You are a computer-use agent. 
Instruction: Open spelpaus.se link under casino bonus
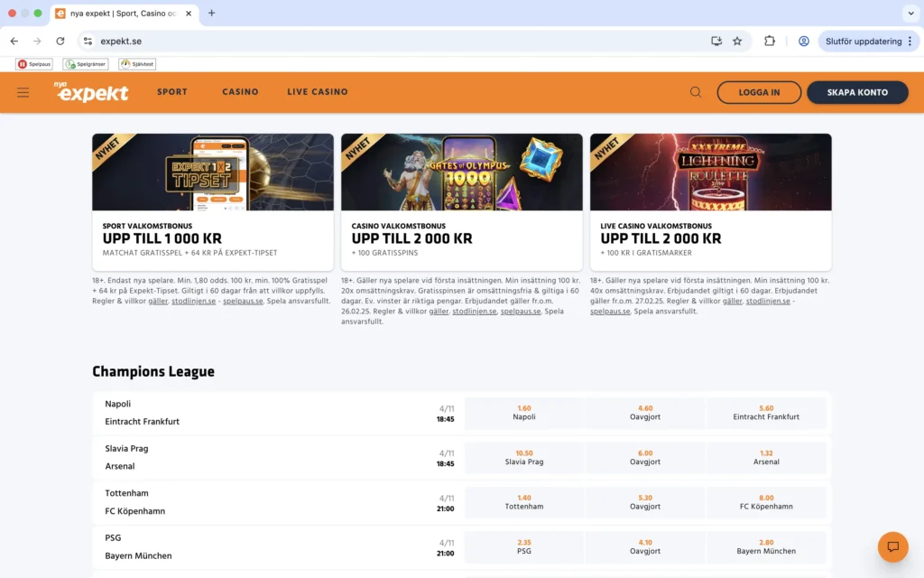pyautogui.click(x=521, y=312)
